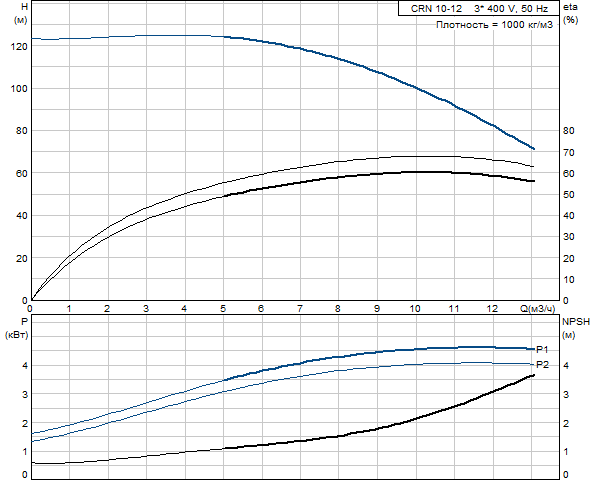The image size is (592, 480).
Task: Click the 100 tick on head axis
Action: (19, 89)
